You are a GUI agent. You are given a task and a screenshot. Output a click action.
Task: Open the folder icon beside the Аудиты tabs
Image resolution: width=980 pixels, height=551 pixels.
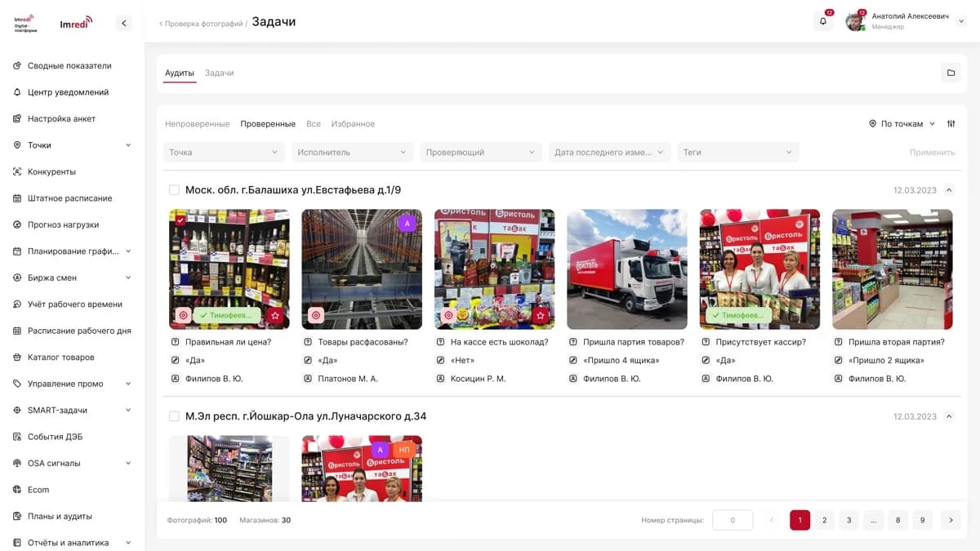(951, 73)
